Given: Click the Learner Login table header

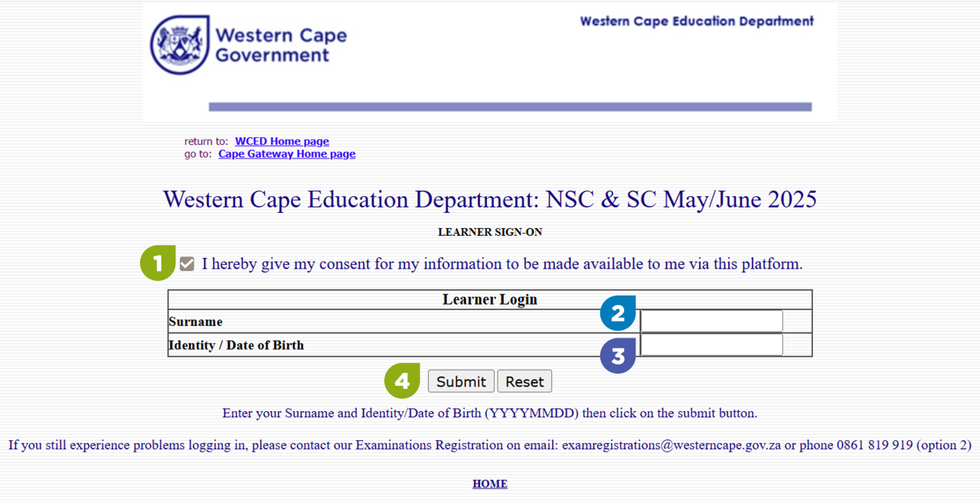Looking at the screenshot, I should pyautogui.click(x=490, y=299).
